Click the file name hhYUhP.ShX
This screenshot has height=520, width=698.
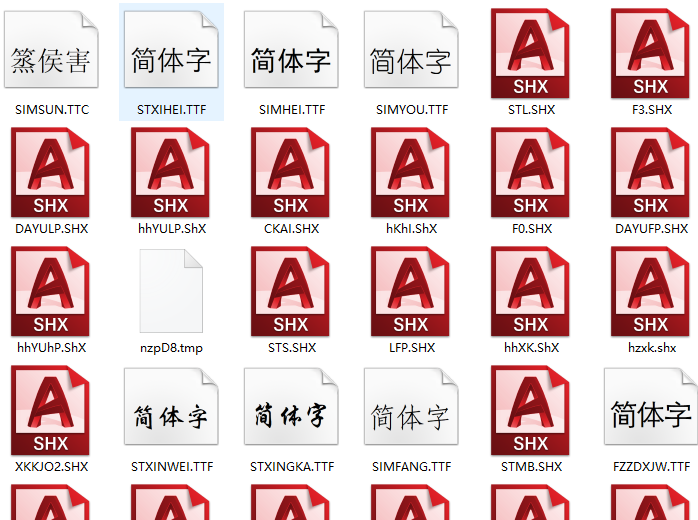52,348
